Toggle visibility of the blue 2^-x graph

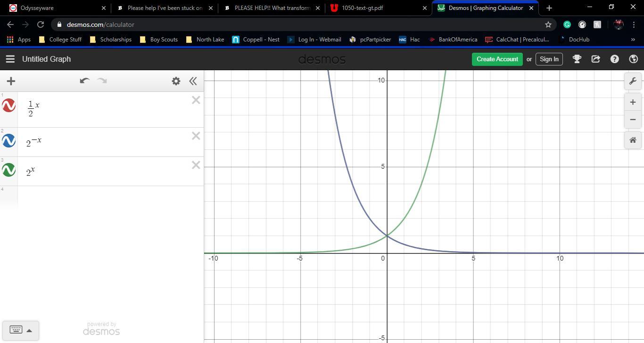(9, 141)
